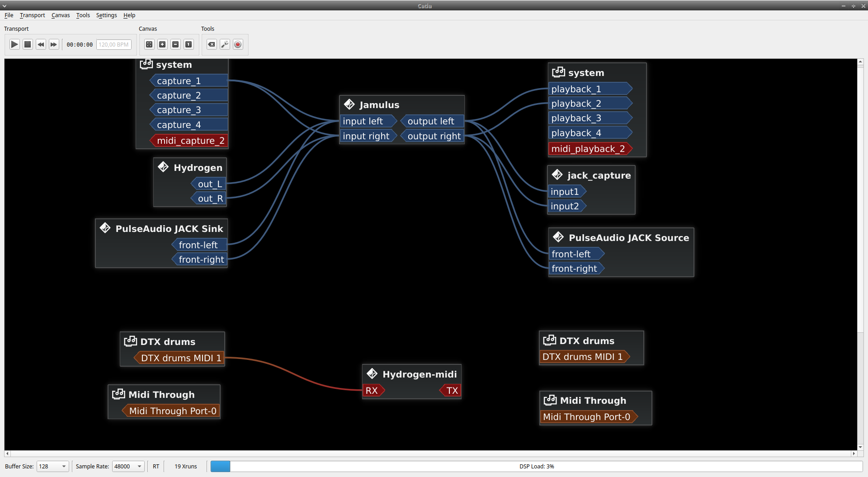Viewport: 868px width, 477px height.
Task: Open JACK configuration wrench tool
Action: 225,44
